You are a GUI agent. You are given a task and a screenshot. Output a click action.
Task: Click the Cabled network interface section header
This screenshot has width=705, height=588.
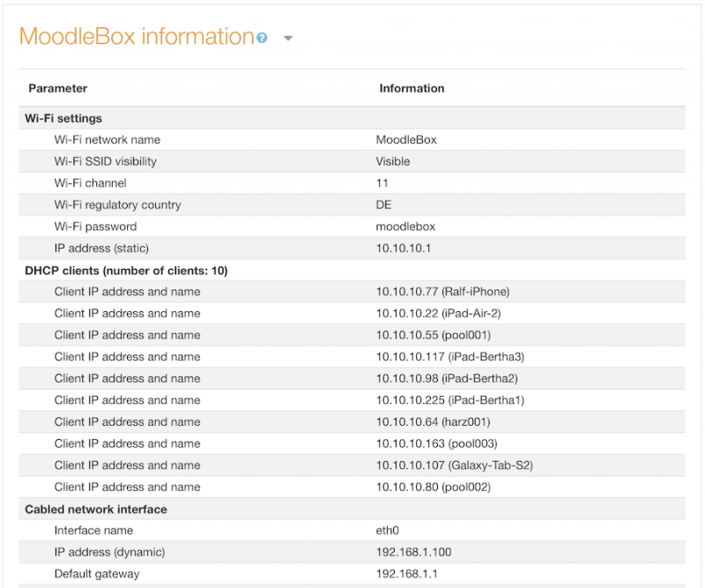[x=96, y=510]
